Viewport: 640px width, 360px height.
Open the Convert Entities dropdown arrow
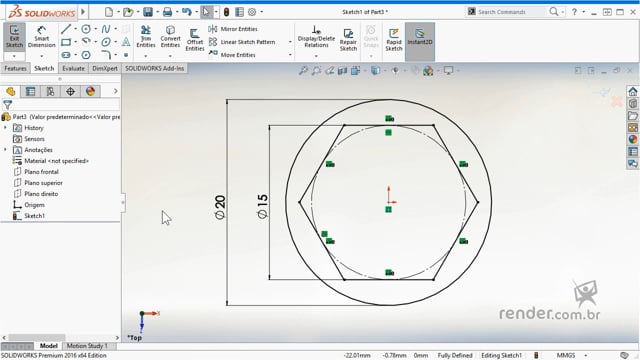[170, 56]
